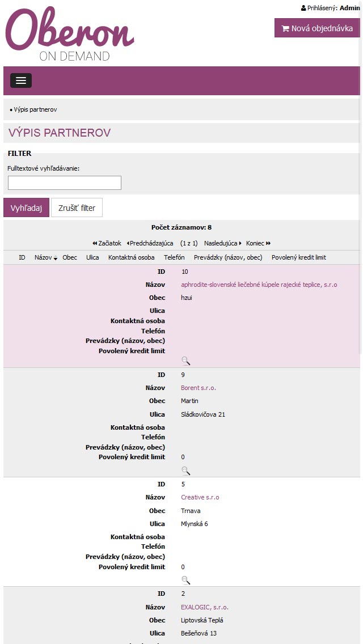This screenshot has height=644, width=363.
Task: Click the Liptovská Teplá town value
Action: [202, 620]
